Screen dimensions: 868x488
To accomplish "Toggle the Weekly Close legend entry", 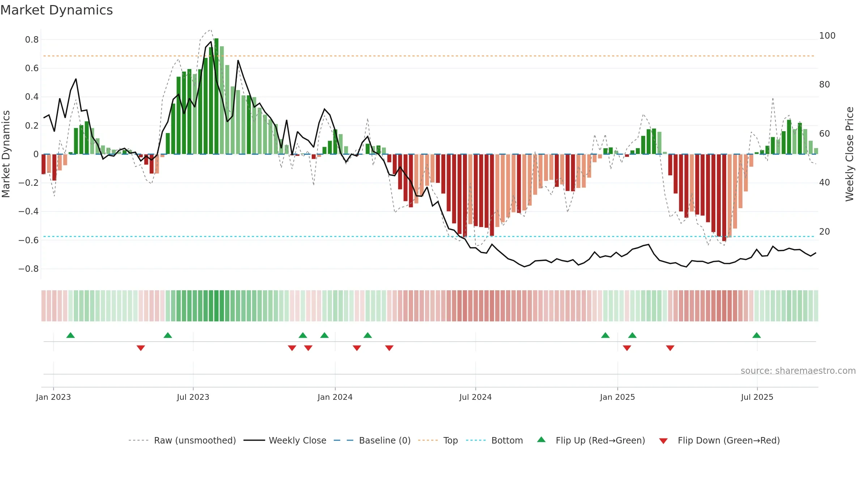I will coord(285,440).
